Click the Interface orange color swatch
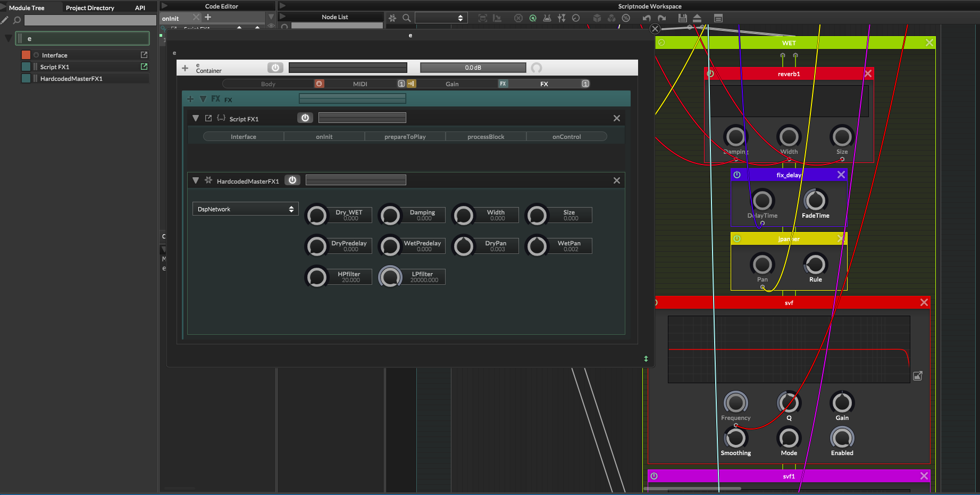Viewport: 980px width, 495px height. pyautogui.click(x=26, y=55)
